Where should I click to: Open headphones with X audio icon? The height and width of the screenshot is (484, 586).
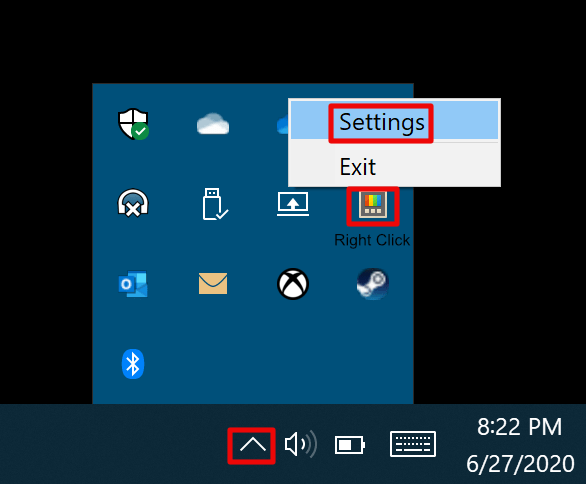[133, 203]
